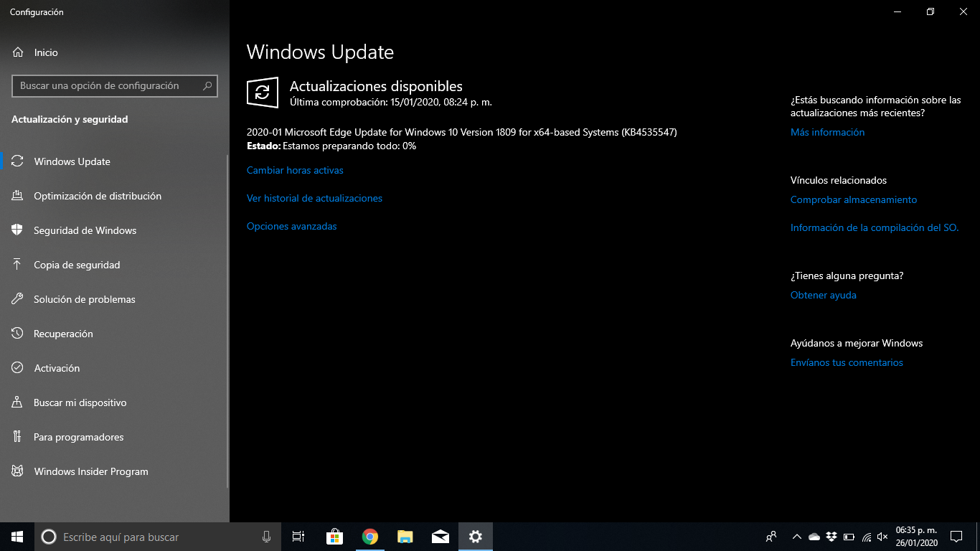980x551 pixels.
Task: Click the Dropbox tray icon
Action: click(831, 537)
